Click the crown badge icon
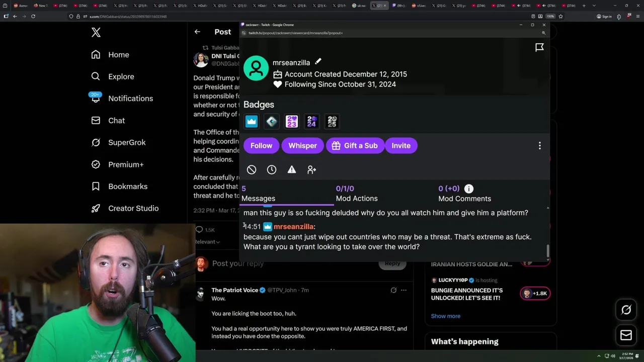This screenshot has width=644, height=362. click(252, 121)
